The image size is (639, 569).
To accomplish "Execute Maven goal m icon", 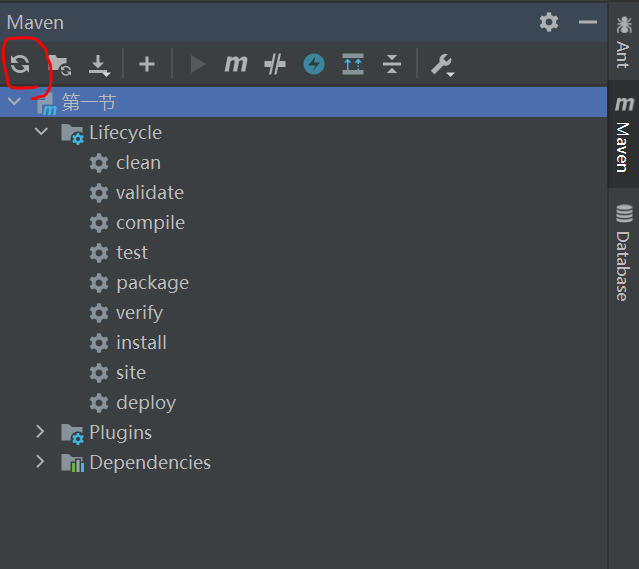I will (x=236, y=64).
